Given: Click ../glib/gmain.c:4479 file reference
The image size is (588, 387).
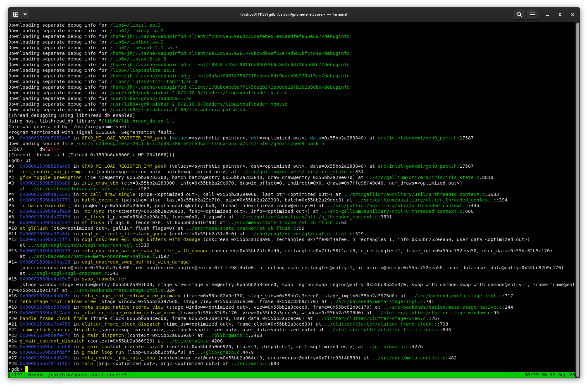Looking at the screenshot, I should coord(226,352).
